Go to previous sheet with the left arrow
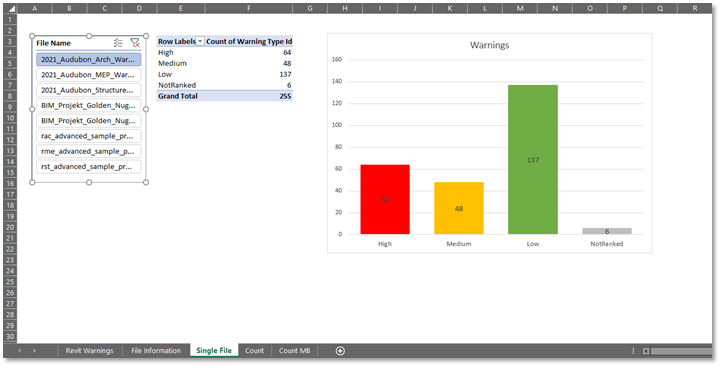 click(20, 351)
